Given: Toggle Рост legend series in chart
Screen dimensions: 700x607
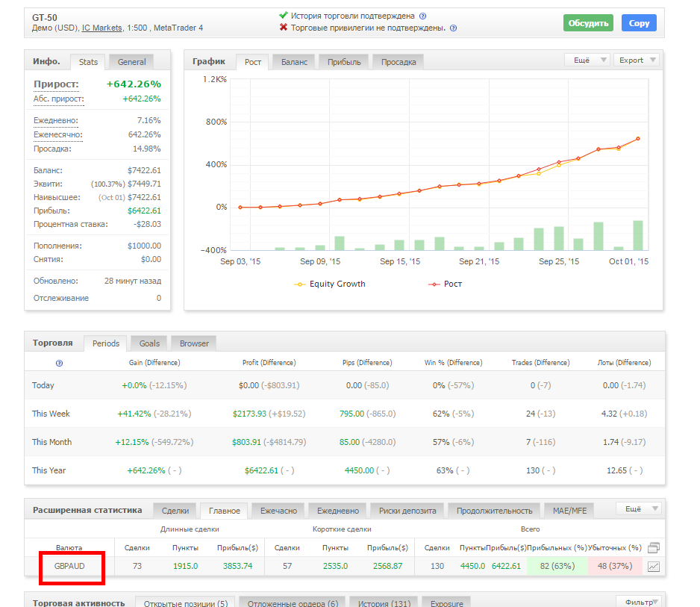Looking at the screenshot, I should coord(445,284).
